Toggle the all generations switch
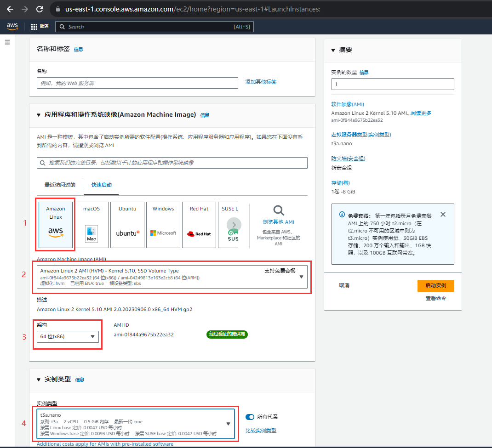Viewport: 492px width, 448px height. click(x=250, y=417)
